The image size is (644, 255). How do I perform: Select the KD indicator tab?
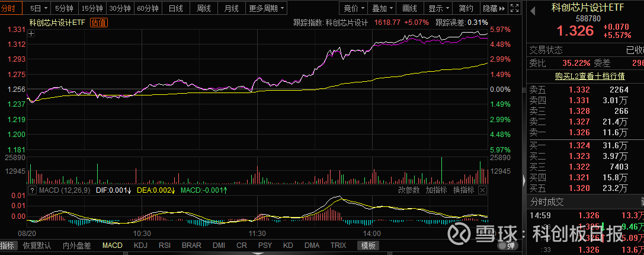289,246
